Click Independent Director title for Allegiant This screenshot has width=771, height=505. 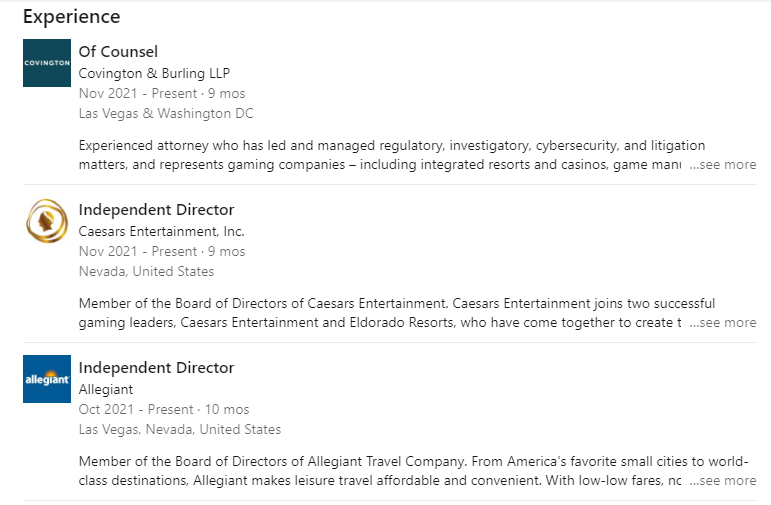click(x=156, y=368)
